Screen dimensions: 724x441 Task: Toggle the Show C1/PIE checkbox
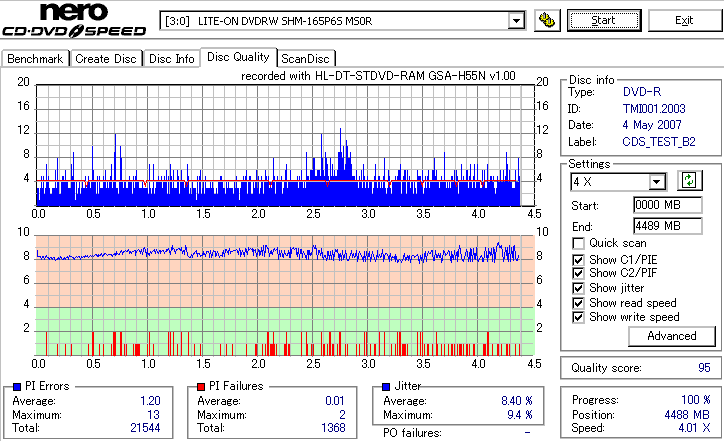578,260
